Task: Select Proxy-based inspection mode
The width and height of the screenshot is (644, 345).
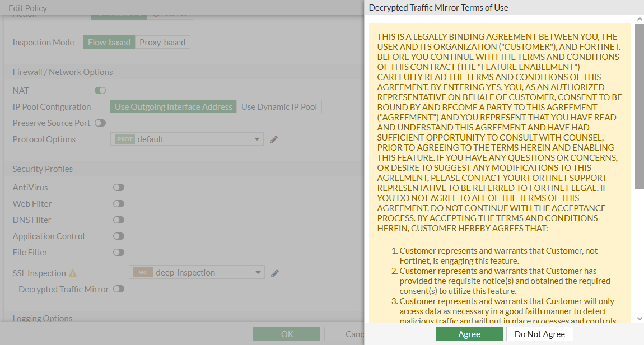Action: (x=162, y=42)
